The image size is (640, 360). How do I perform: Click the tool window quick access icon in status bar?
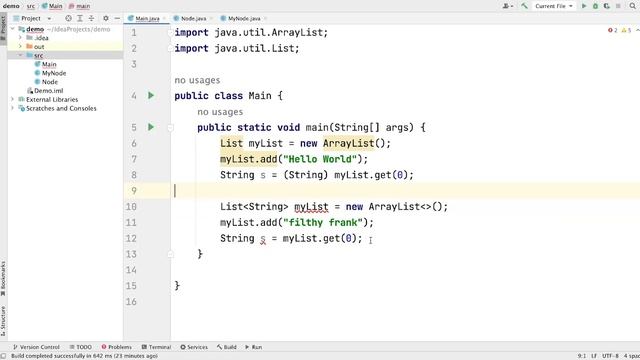pyautogui.click(x=3, y=356)
